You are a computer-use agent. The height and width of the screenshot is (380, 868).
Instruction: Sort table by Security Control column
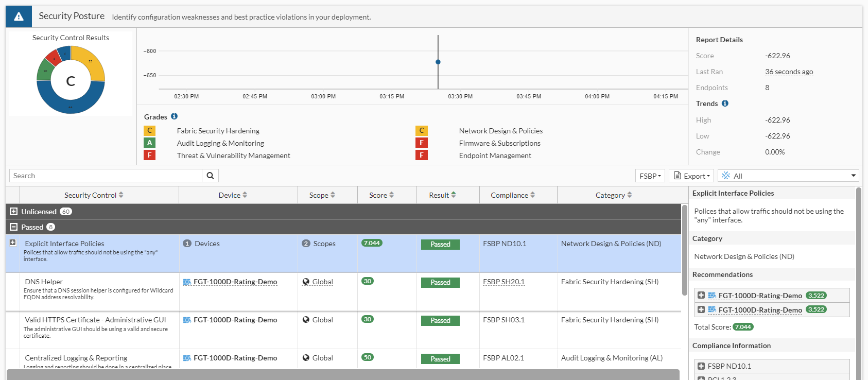94,195
